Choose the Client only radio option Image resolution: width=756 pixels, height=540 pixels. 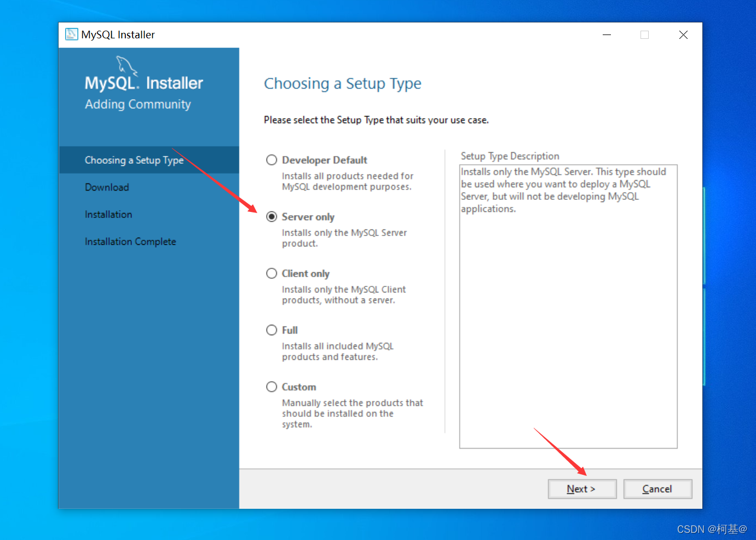(x=272, y=273)
